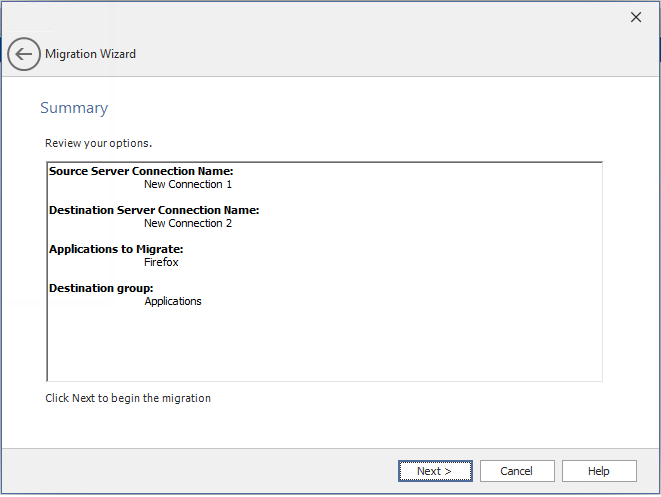Image resolution: width=661 pixels, height=497 pixels.
Task: Select the Destination Server Connection Name label
Action: (x=154, y=210)
